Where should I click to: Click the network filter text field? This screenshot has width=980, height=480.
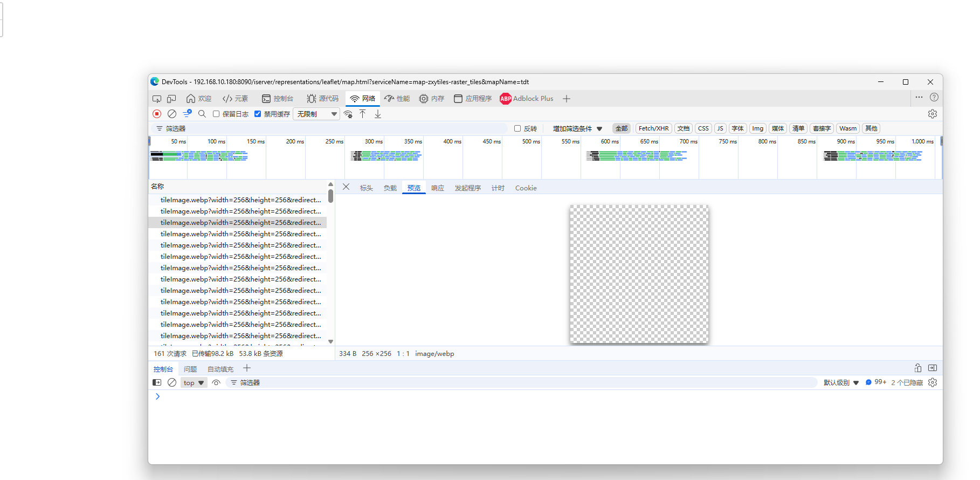point(334,128)
